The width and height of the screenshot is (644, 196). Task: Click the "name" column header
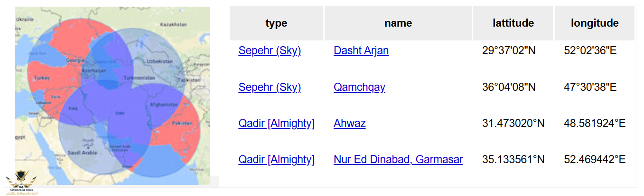398,23
